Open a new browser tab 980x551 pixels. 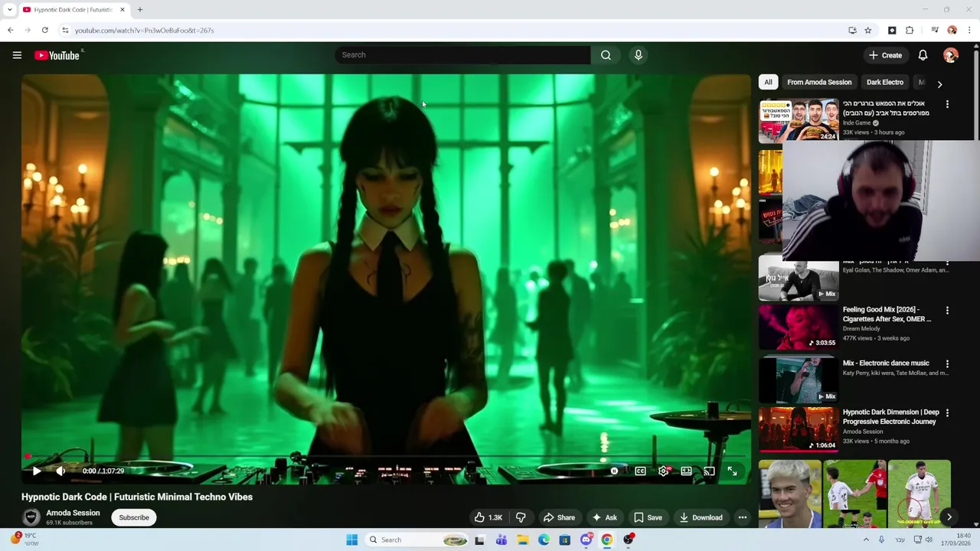coord(140,10)
